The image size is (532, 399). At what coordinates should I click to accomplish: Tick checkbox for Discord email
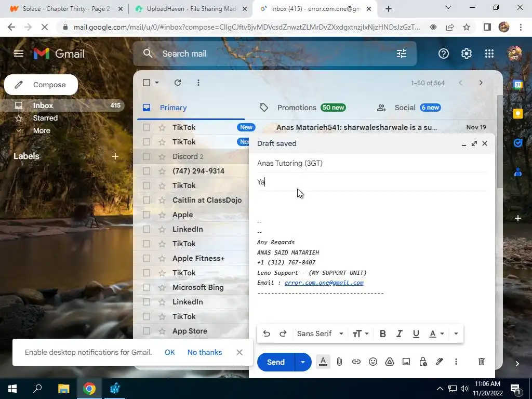(x=146, y=156)
